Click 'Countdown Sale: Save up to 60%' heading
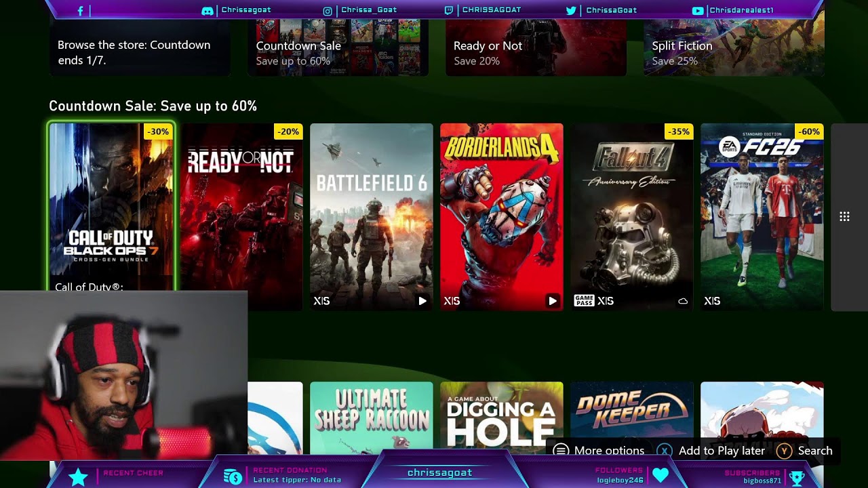Viewport: 868px width, 488px height. coord(153,106)
